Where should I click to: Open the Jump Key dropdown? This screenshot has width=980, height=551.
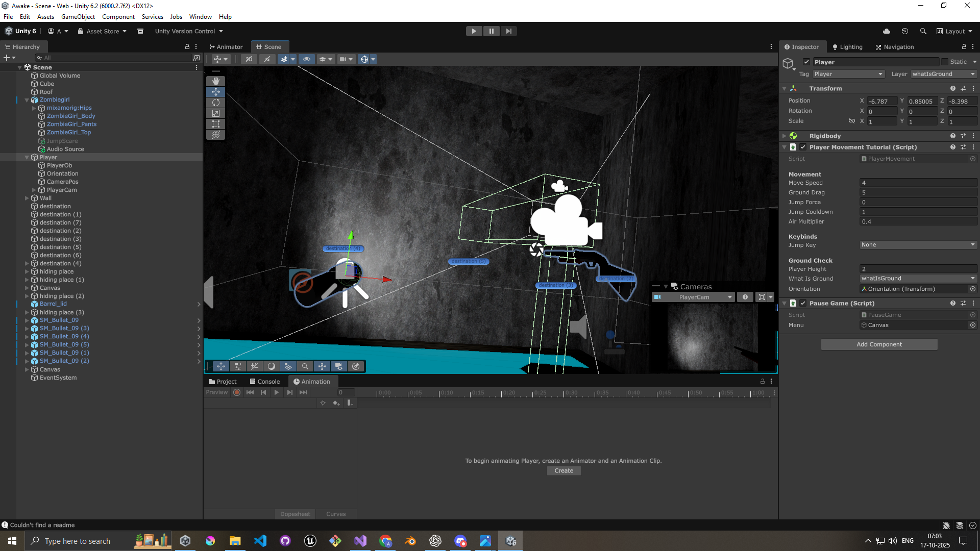918,245
